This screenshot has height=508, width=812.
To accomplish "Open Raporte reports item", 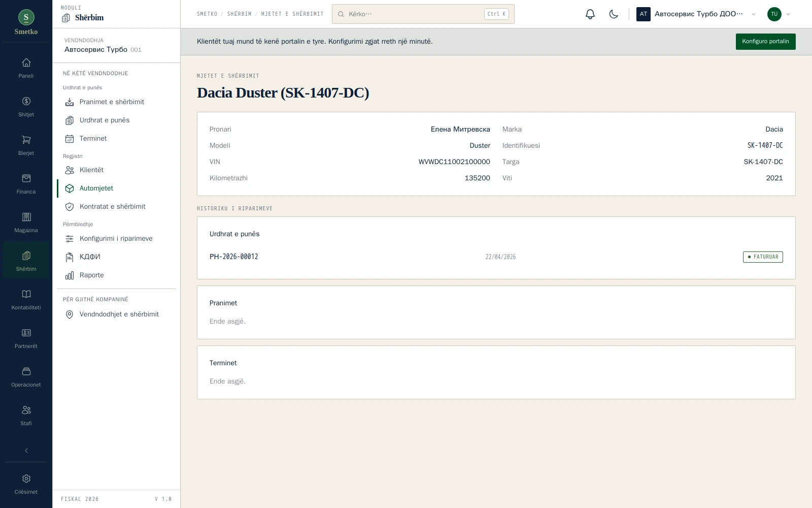I will pos(116,275).
